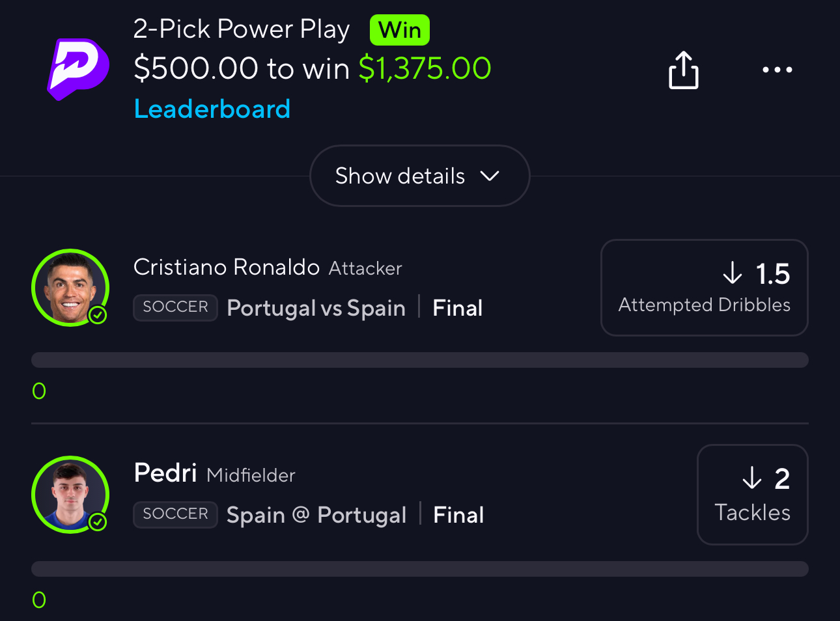Viewport: 840px width, 621px height.
Task: Click the green checkmark on Ronaldo's avatar
Action: (98, 315)
